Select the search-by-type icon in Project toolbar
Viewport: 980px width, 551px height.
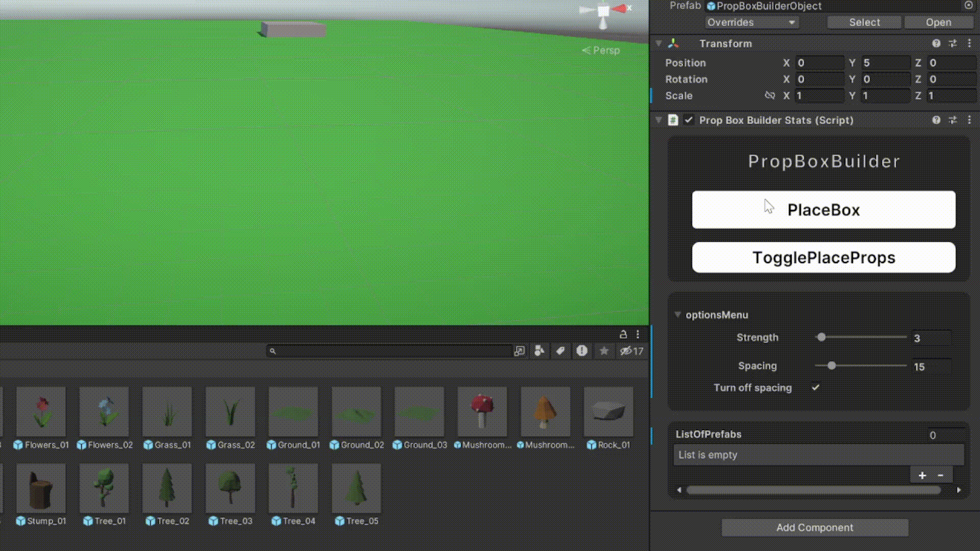point(539,351)
